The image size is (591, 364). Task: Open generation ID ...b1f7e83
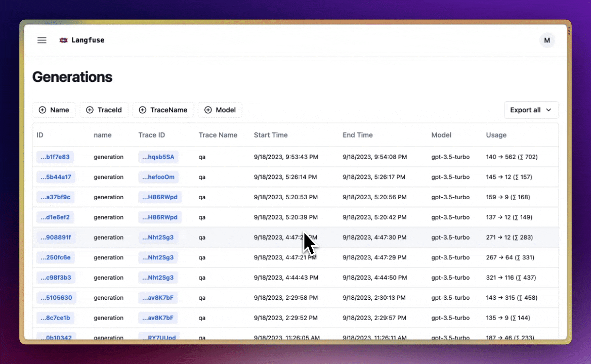(55, 157)
